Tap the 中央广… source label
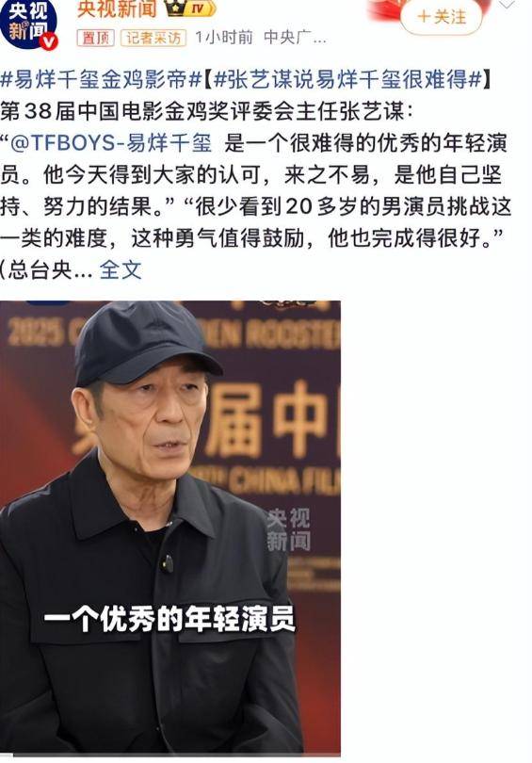The image size is (532, 763). (295, 38)
